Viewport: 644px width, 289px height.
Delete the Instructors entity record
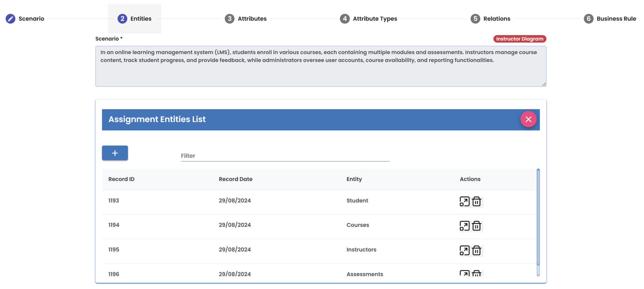(x=477, y=250)
